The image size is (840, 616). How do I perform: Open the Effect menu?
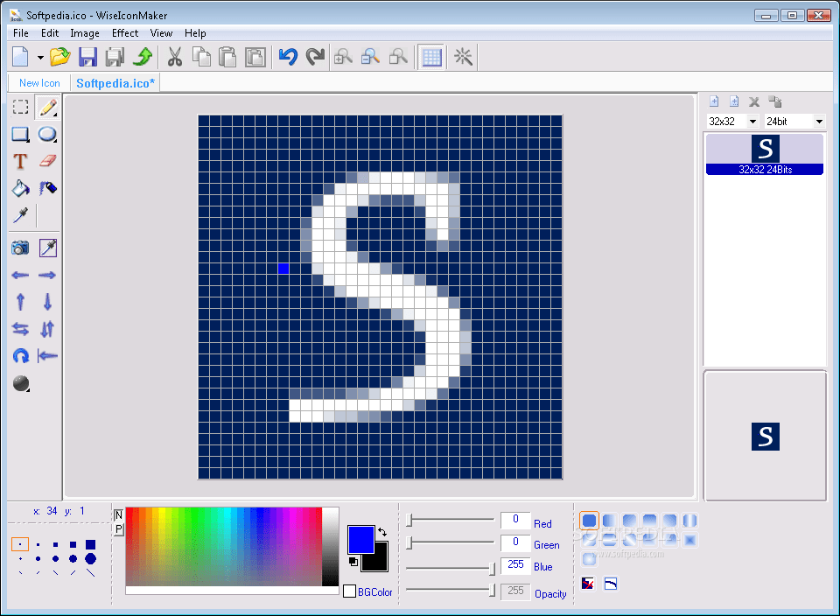tap(125, 33)
